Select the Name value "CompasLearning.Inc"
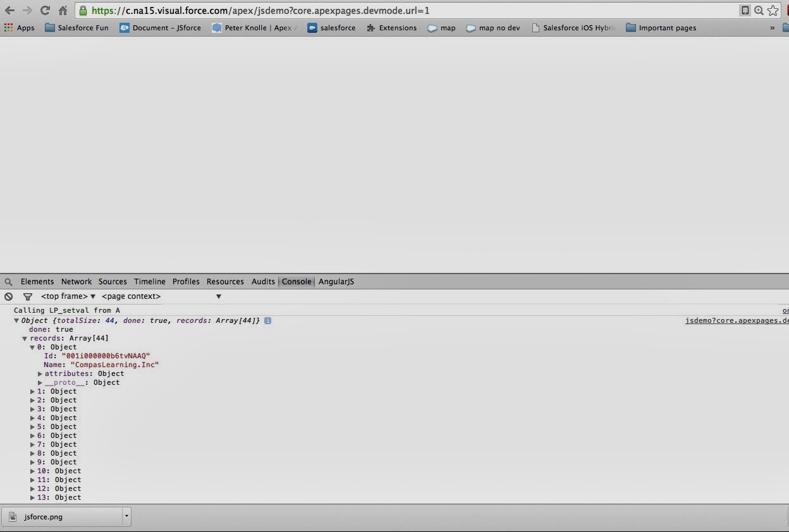The height and width of the screenshot is (532, 789). tap(114, 365)
